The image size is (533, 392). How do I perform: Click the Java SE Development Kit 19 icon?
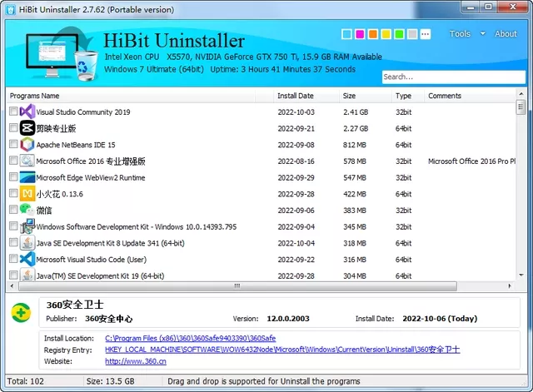tap(27, 275)
